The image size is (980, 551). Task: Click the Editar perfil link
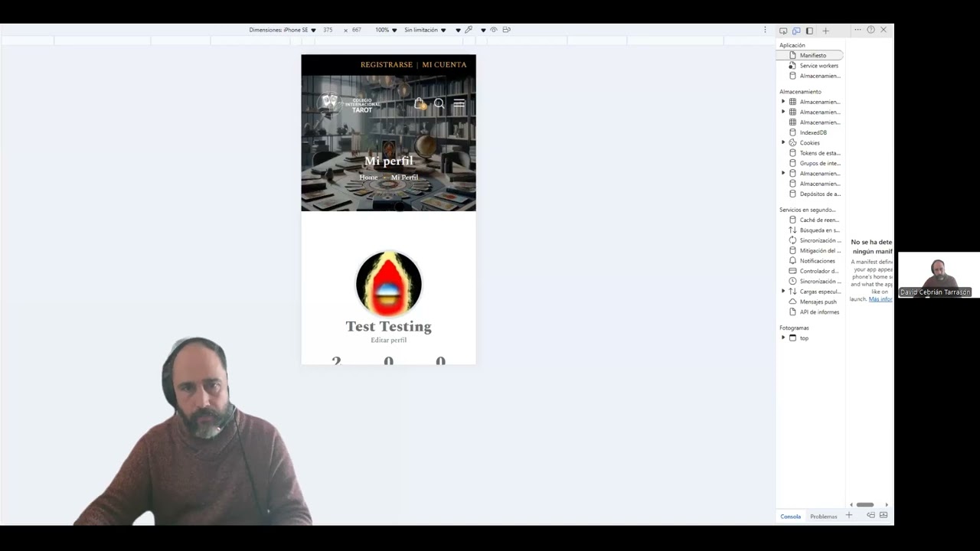[x=388, y=341]
